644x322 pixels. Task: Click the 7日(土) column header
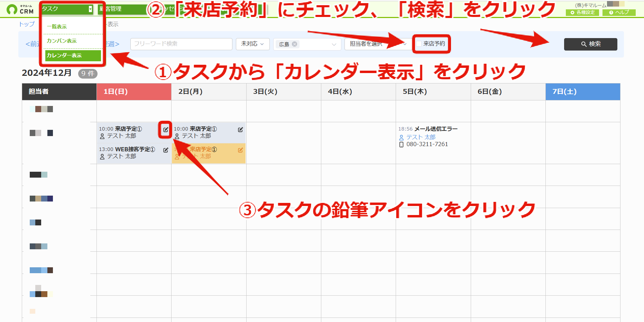(583, 92)
